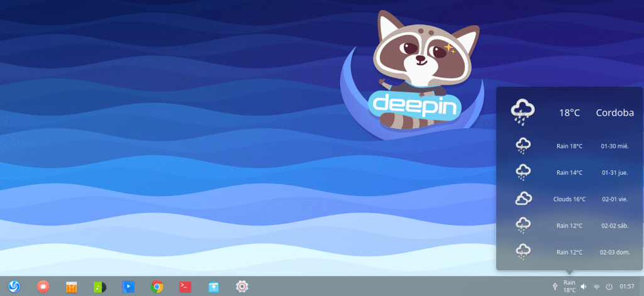Click the volume speaker tray icon
The height and width of the screenshot is (296, 644).
click(x=584, y=287)
